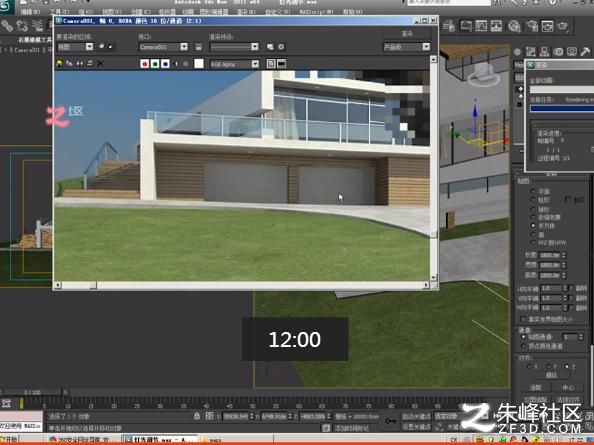Open Render Setup from frame window

click(270, 47)
